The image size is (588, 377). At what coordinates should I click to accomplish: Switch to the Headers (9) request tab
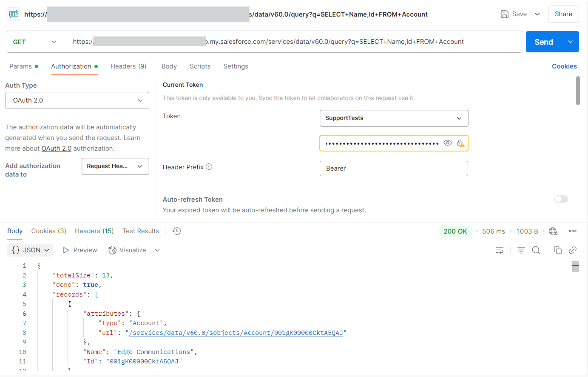[x=128, y=66]
